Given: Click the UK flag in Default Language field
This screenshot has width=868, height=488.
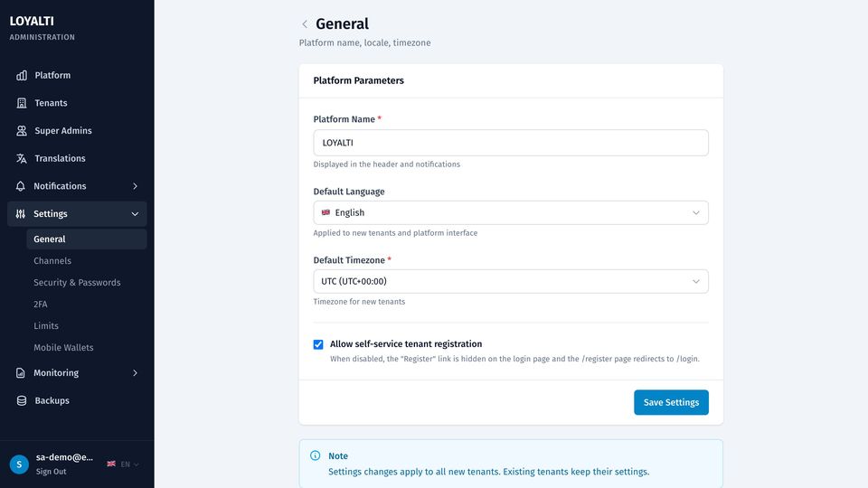Looking at the screenshot, I should (325, 212).
